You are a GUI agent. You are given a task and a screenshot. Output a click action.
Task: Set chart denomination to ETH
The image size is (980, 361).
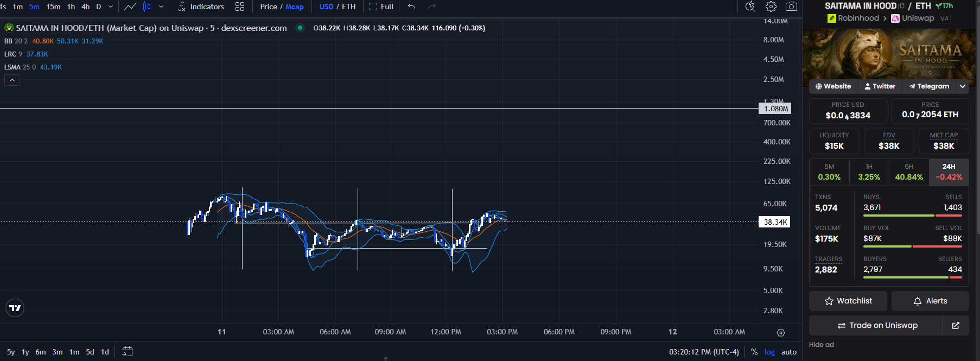(349, 7)
